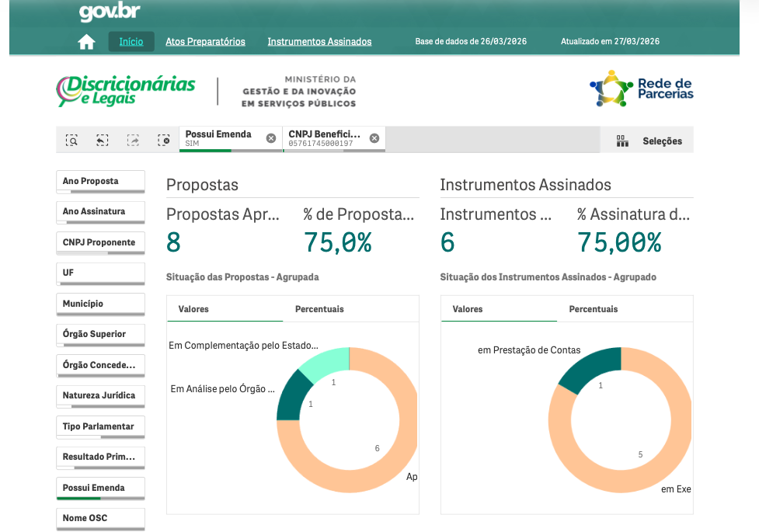Image resolution: width=759 pixels, height=532 pixels.
Task: Expand the UF filter list
Action: coord(100,273)
